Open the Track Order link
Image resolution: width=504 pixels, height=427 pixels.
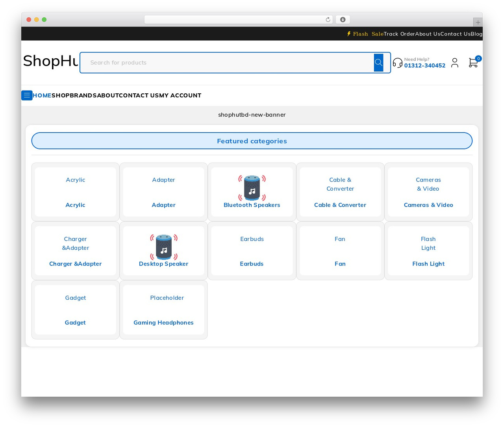(x=399, y=34)
